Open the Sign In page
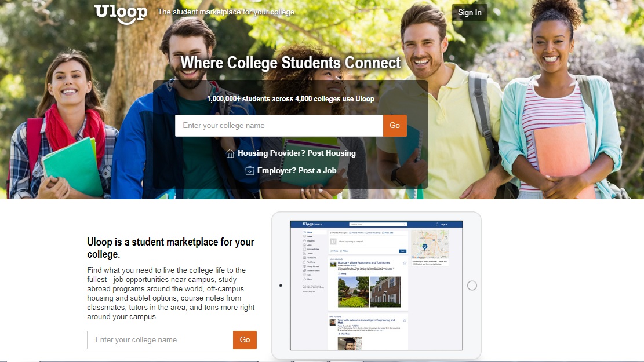644x362 pixels. tap(470, 12)
